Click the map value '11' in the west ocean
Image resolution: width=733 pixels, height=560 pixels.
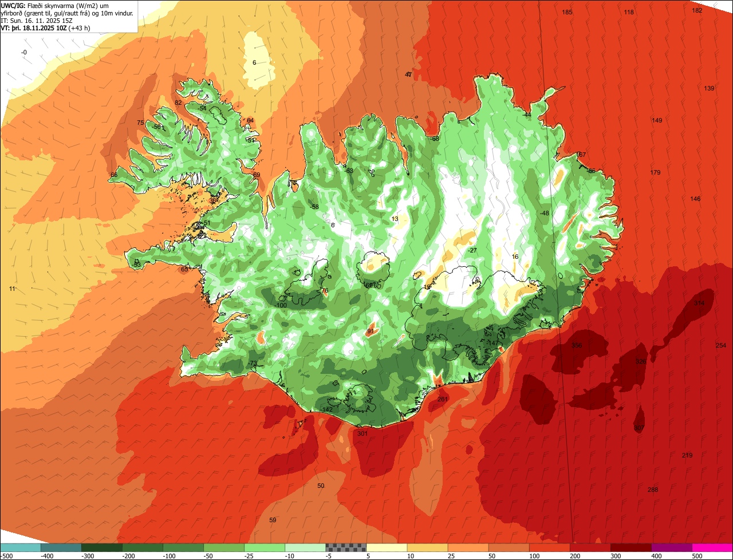click(13, 289)
